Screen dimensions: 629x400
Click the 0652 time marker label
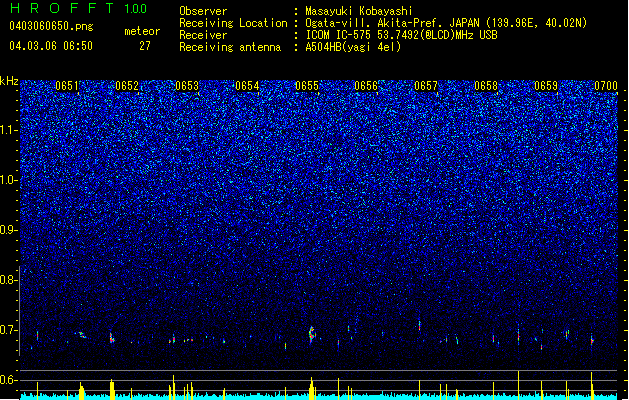click(x=127, y=86)
